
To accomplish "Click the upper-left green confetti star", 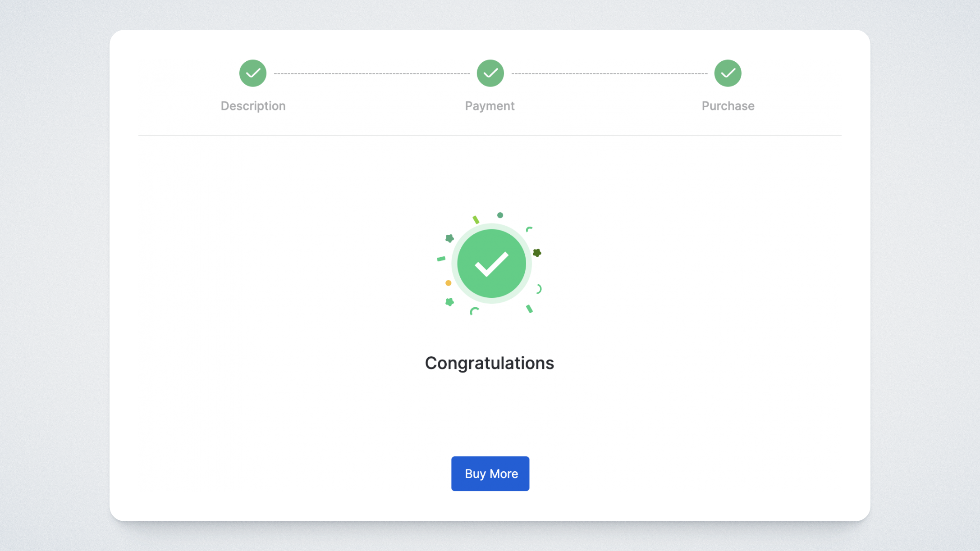I will pyautogui.click(x=449, y=238).
